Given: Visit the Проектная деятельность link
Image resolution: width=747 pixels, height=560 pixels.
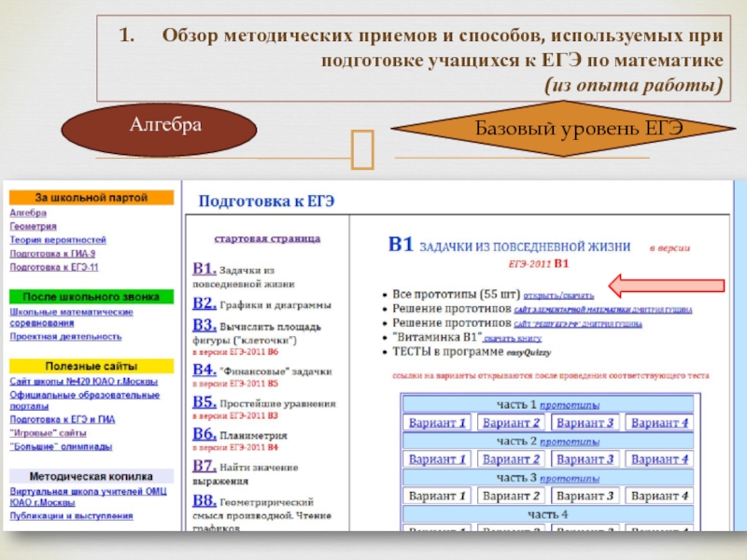Looking at the screenshot, I should coord(65,337).
